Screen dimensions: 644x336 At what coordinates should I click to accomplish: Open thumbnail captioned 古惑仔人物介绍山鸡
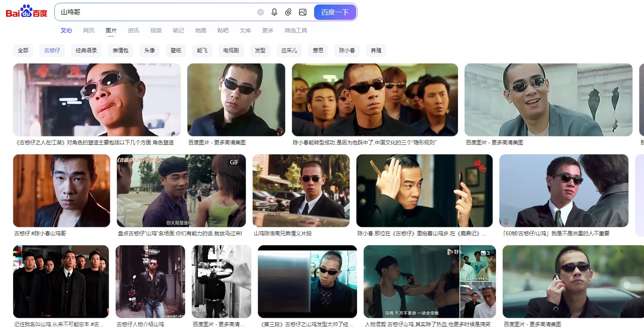coord(150,282)
